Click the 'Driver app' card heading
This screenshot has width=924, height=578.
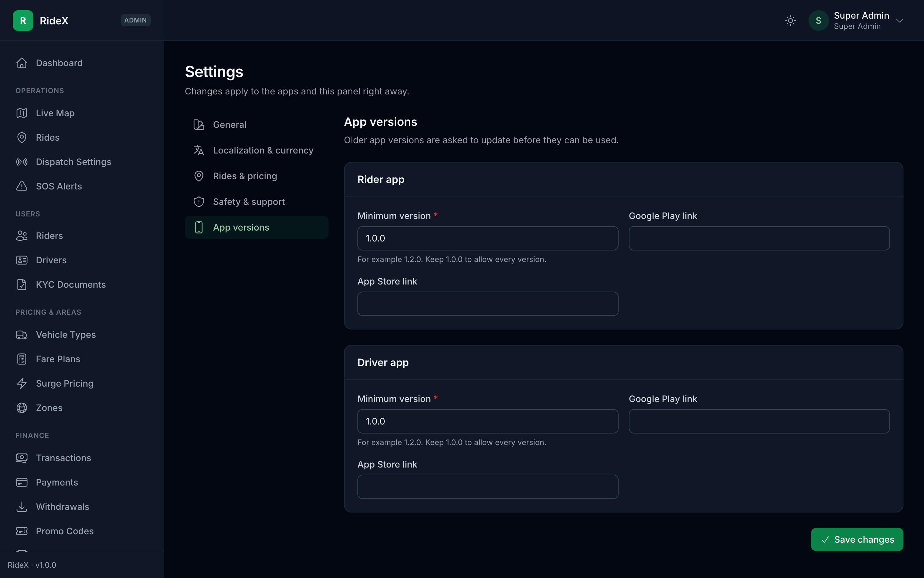[x=383, y=363]
